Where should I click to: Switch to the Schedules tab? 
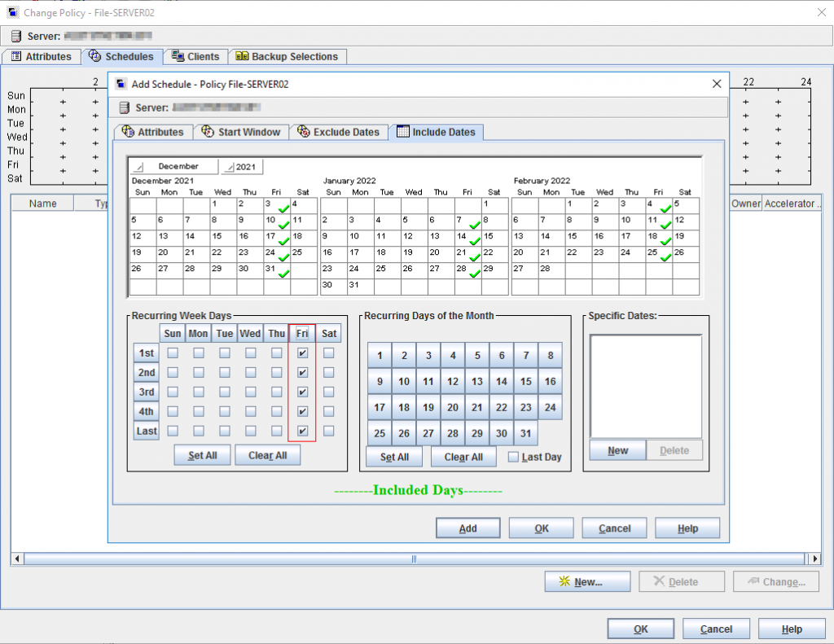click(x=121, y=56)
